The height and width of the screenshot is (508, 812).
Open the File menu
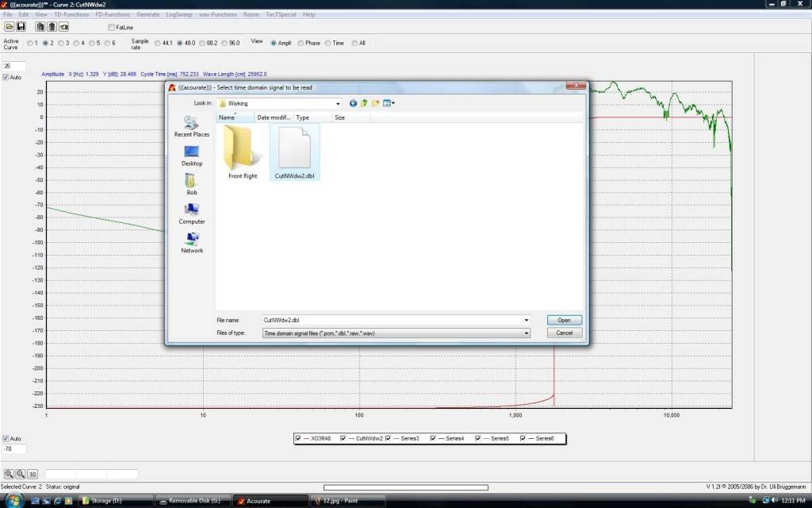coord(8,14)
